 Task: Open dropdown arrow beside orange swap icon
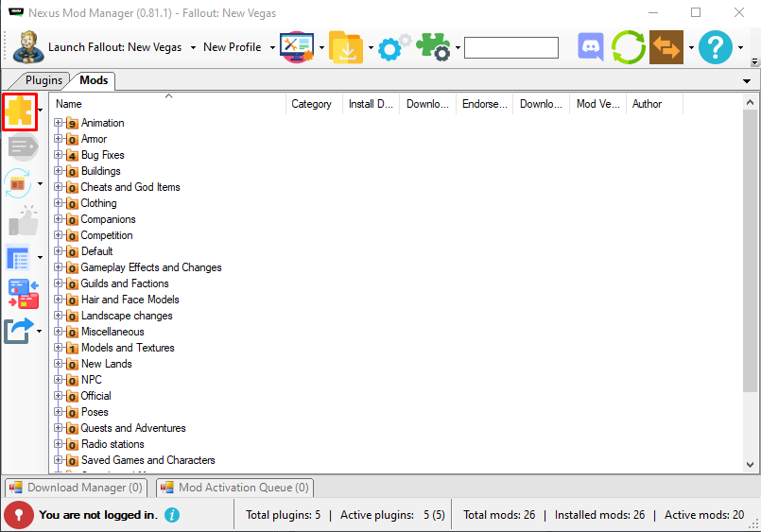coord(691,47)
